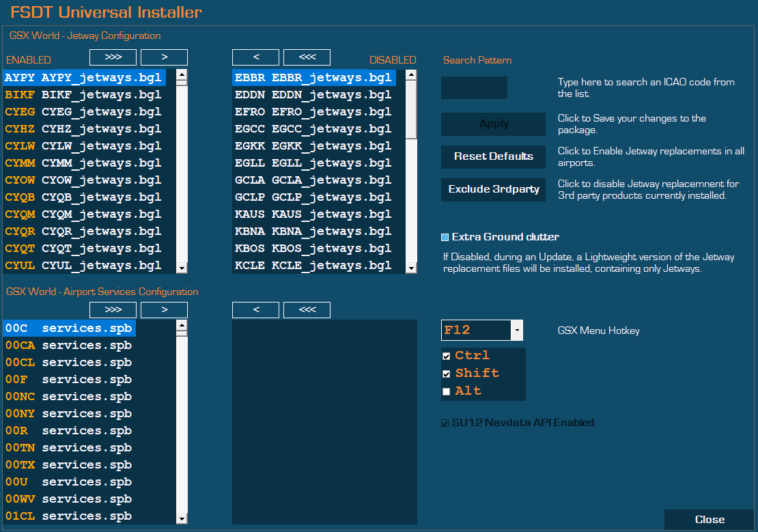Viewport: 758px width, 532px height.
Task: Select CYOW_jetways.bgl entry
Action: click(x=84, y=180)
